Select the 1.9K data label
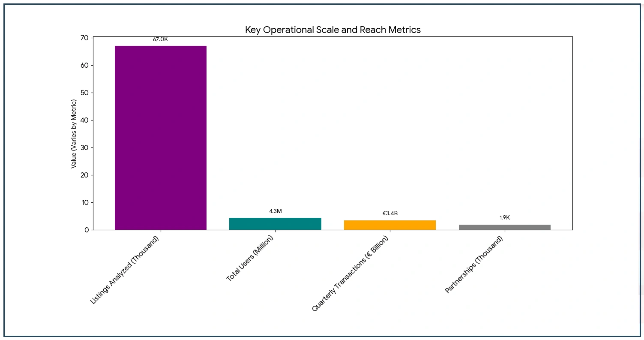 (505, 218)
